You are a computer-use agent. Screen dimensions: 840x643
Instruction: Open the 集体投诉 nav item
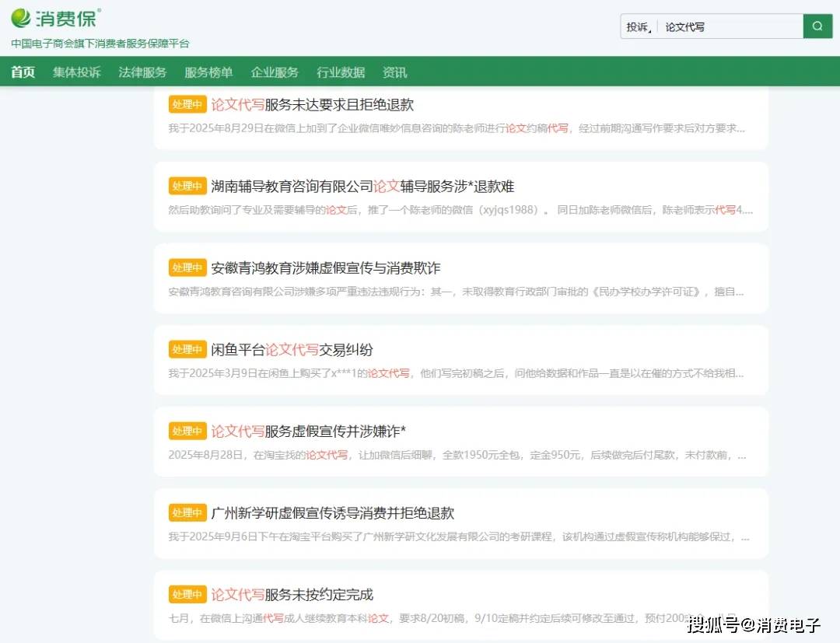76,72
